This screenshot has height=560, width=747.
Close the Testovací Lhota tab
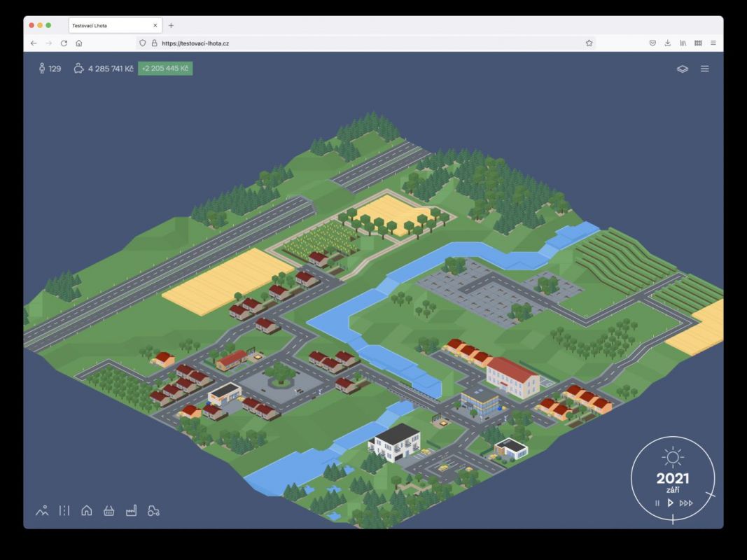pos(155,25)
